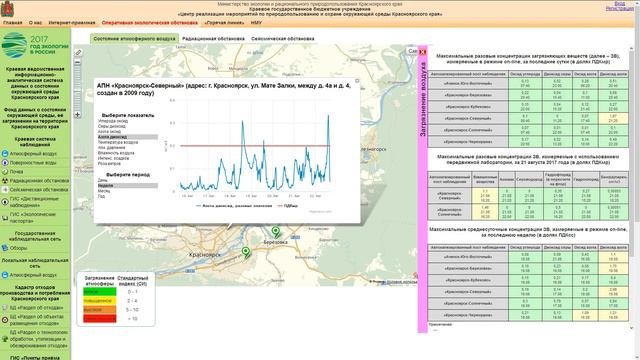Click the radiation symbol icon in sidebar
The image size is (640, 360).
pos(5,181)
